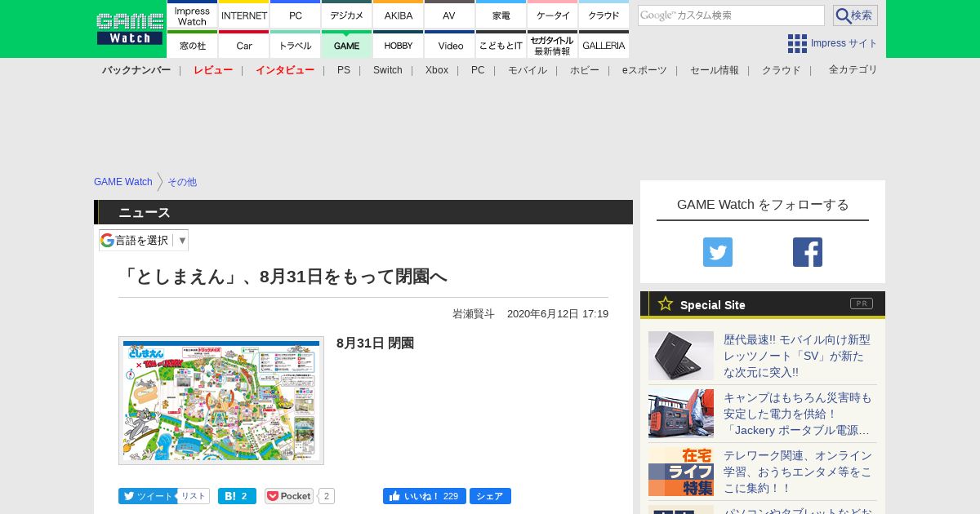The image size is (980, 514).
Task: Open the セガタイトル最新情報 tab
Action: (553, 44)
